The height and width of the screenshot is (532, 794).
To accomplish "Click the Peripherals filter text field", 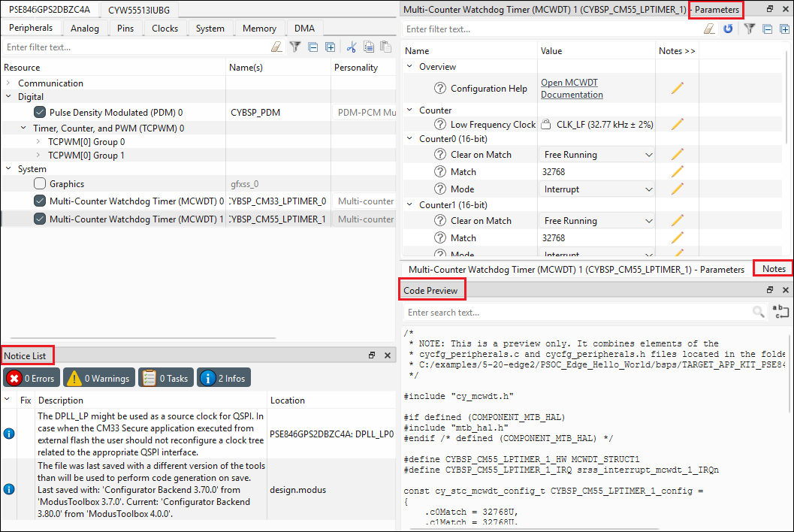I will tap(136, 47).
